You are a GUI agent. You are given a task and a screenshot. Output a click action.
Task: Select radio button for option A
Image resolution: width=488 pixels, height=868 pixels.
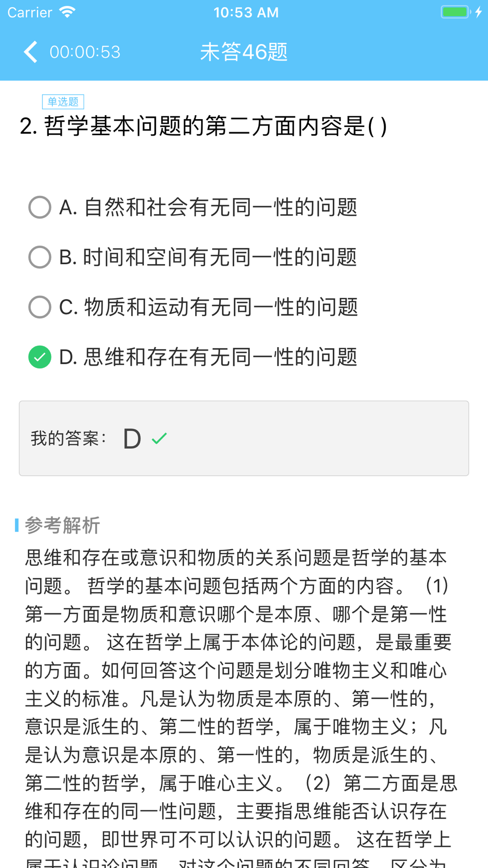tap(40, 207)
